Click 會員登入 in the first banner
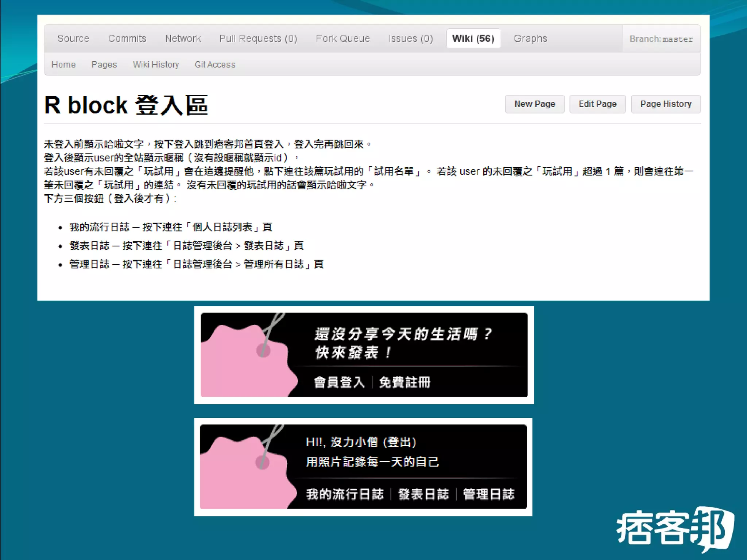 pos(339,382)
